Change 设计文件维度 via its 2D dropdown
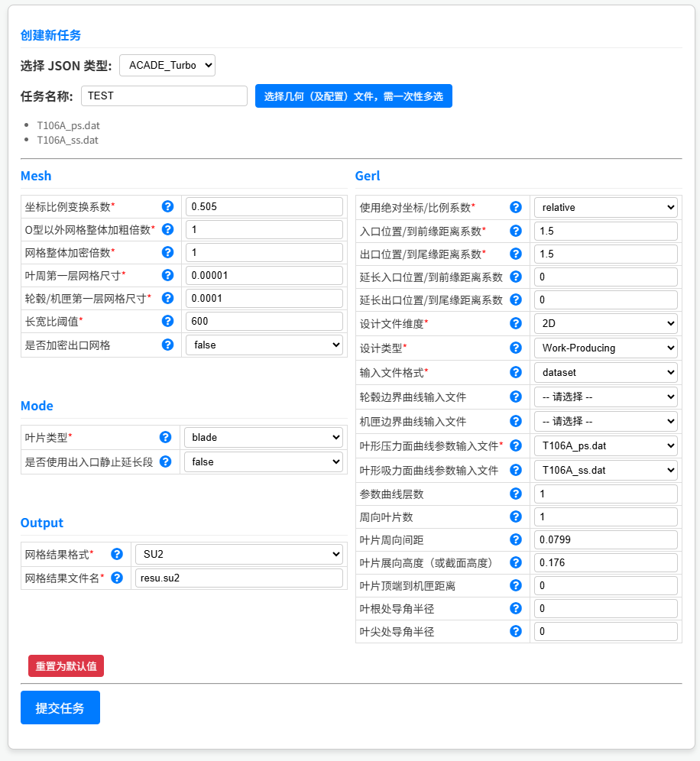The height and width of the screenshot is (761, 700). (x=604, y=323)
